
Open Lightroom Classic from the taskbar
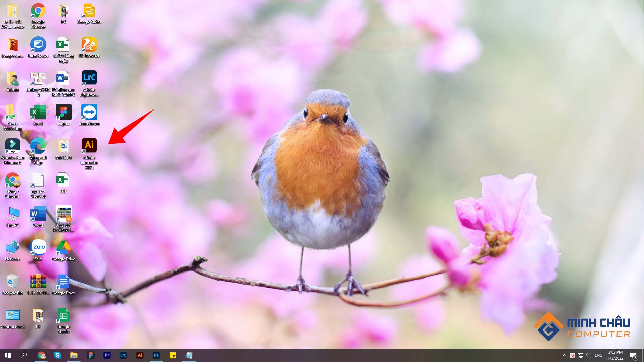(123, 355)
